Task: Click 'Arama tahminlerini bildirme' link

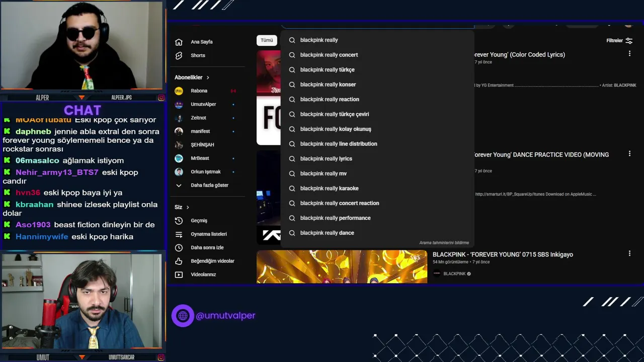Action: 444,243
